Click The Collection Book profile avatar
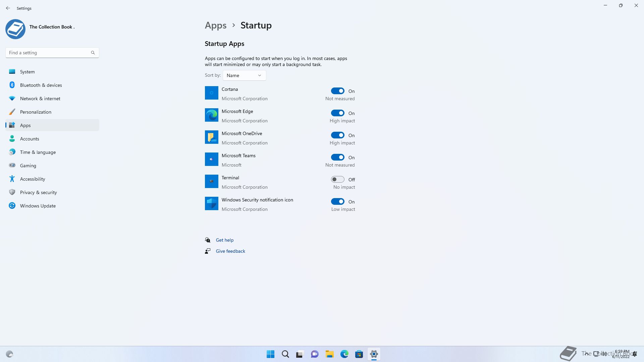 point(15,29)
